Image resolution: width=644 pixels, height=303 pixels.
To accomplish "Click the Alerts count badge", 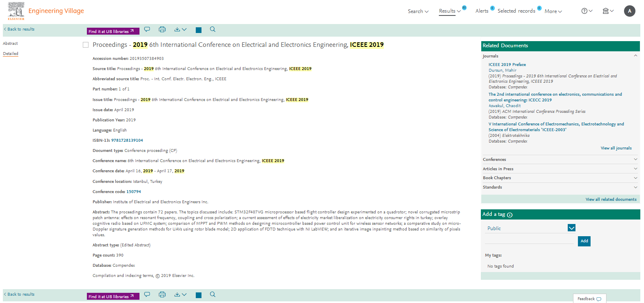I will pyautogui.click(x=492, y=8).
